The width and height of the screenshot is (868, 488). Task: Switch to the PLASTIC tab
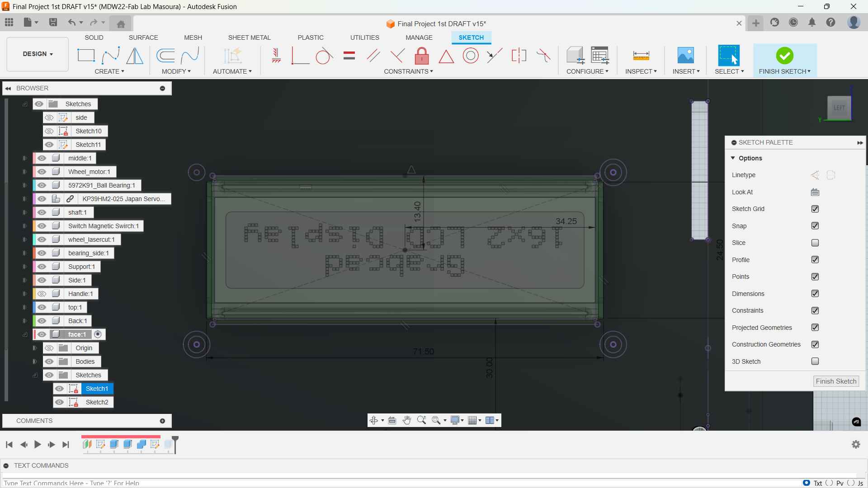point(311,38)
